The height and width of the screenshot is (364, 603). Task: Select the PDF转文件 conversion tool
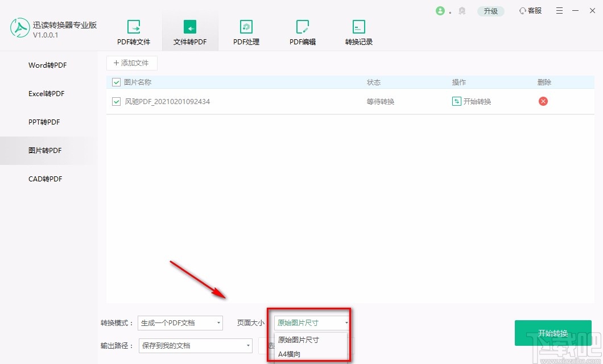coord(134,31)
